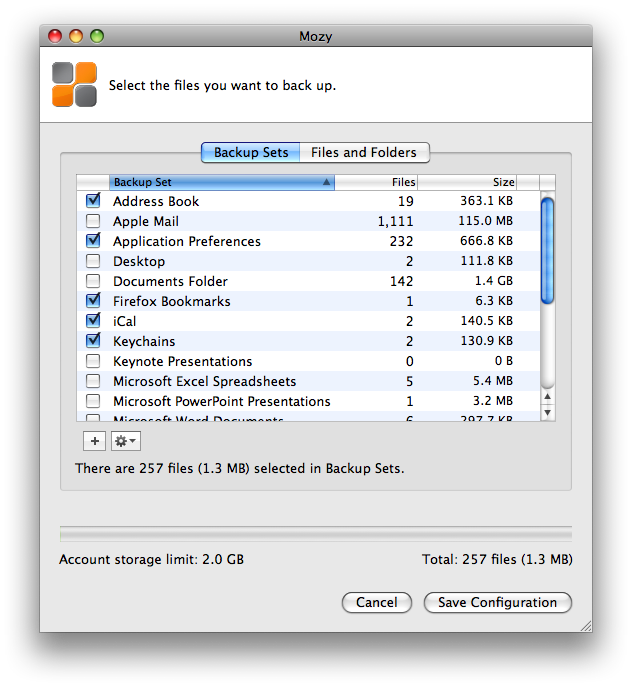Click the account storage usage bar

(x=316, y=534)
